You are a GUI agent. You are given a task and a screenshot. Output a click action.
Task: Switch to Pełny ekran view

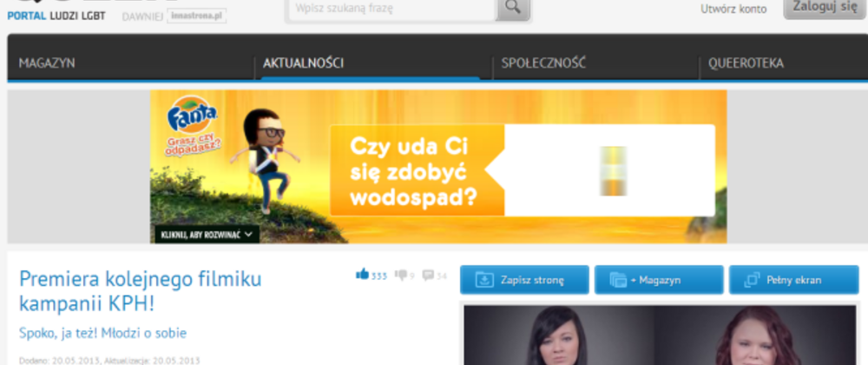click(794, 280)
